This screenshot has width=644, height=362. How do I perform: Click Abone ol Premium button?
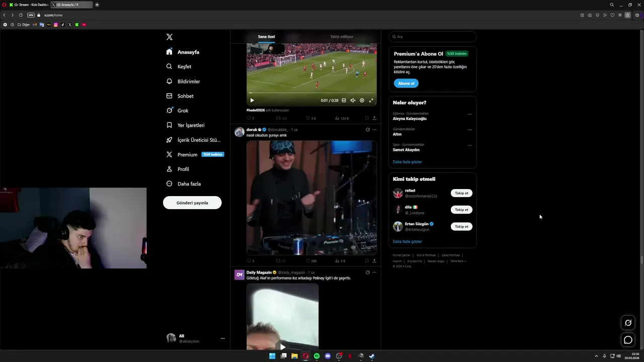click(x=406, y=83)
